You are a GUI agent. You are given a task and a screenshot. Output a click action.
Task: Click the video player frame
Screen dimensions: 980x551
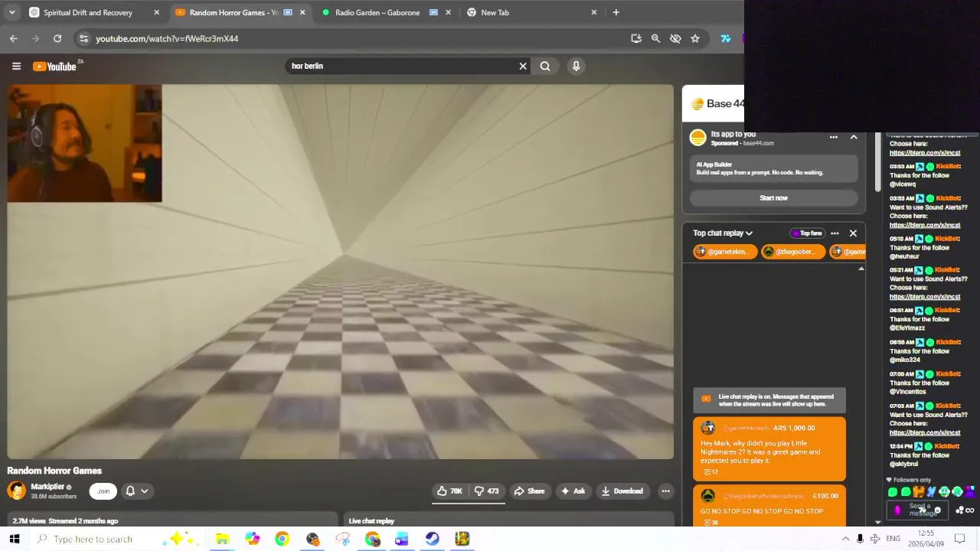341,272
